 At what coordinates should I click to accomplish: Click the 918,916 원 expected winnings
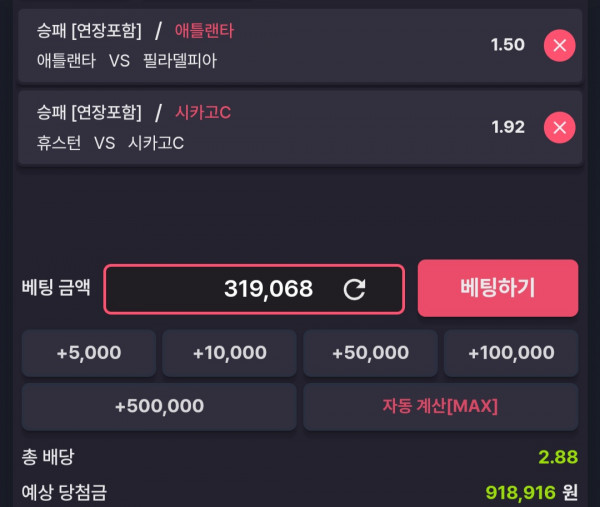pyautogui.click(x=531, y=492)
